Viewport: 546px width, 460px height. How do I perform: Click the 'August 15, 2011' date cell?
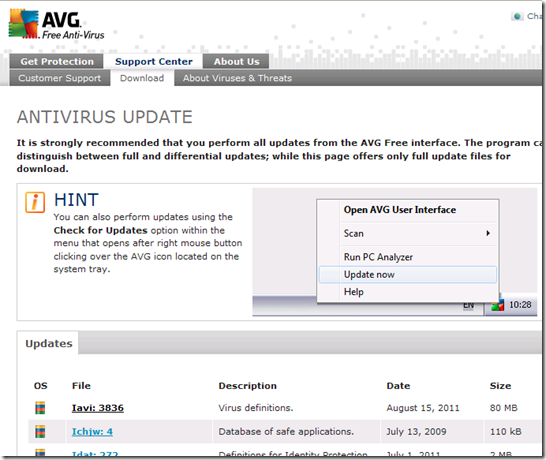click(423, 408)
